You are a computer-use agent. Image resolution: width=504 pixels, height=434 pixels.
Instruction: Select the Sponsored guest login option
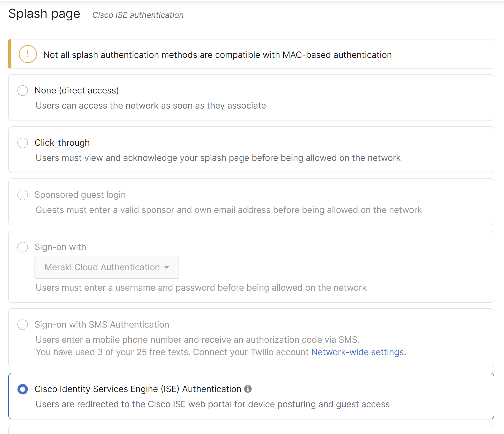click(x=23, y=195)
